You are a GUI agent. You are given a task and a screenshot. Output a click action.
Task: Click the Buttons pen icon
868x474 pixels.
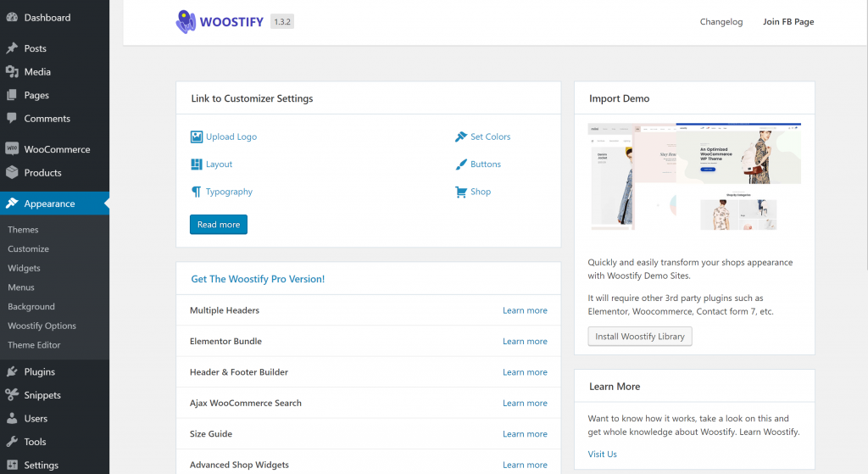tap(460, 164)
